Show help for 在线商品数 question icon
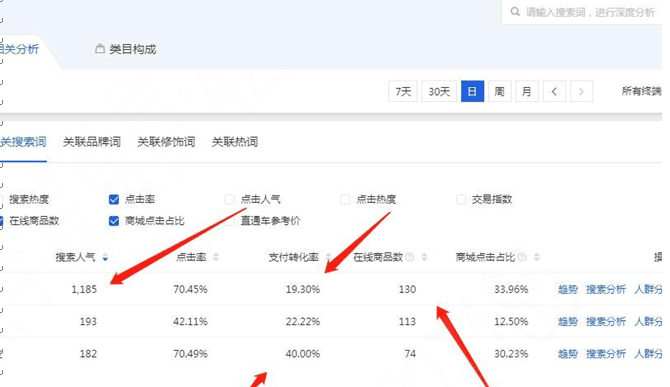Screen dimensions: 670x387 [409, 257]
